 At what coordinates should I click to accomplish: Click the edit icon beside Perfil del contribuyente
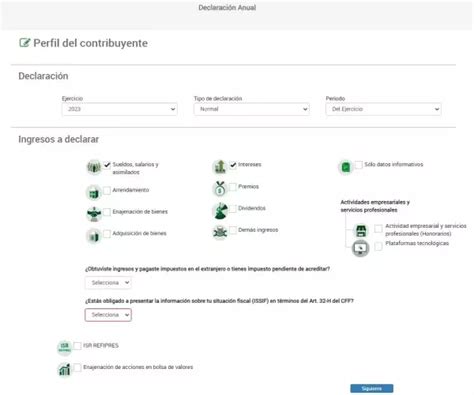[x=24, y=43]
